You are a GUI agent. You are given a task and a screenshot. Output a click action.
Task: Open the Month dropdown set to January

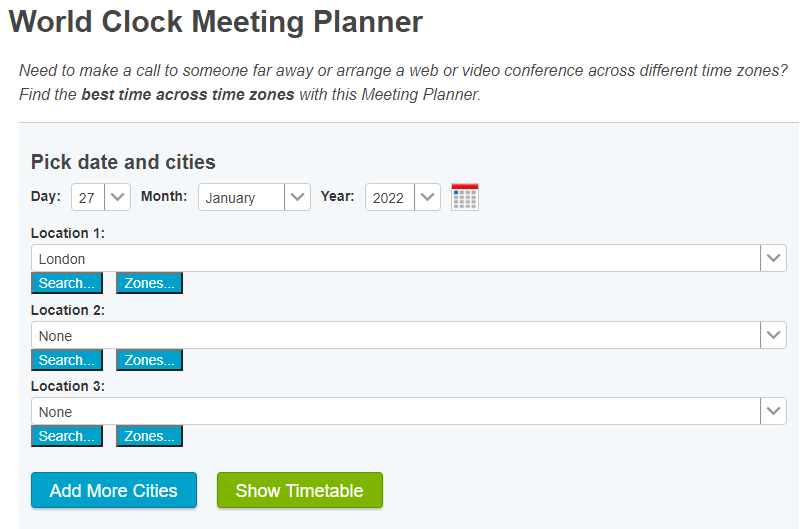point(254,197)
